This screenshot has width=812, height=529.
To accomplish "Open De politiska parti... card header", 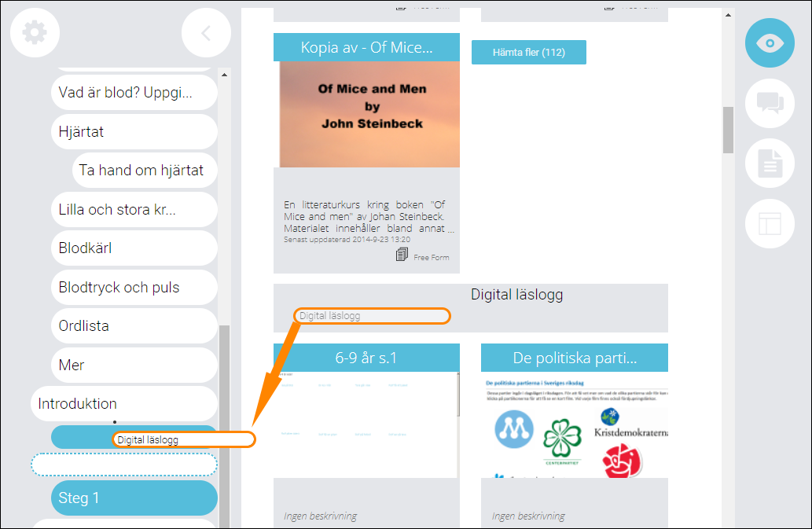I will 575,358.
